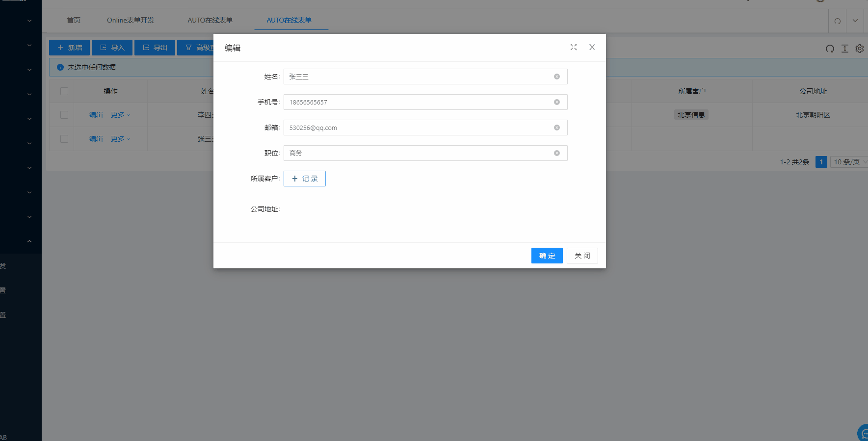Focus the 邮箱 input field
The height and width of the screenshot is (441, 868).
pos(425,128)
